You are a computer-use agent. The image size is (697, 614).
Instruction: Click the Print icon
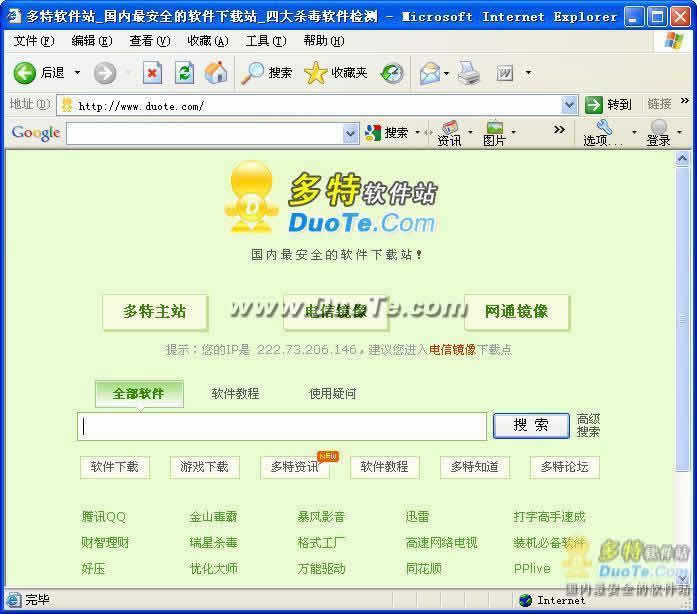(x=469, y=73)
